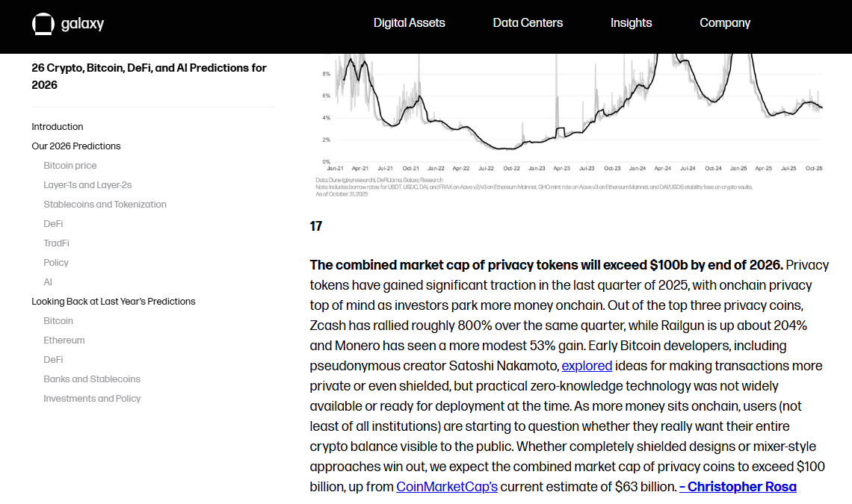Screen dimensions: 852x504
Task: Select the Introduction section
Action: coord(58,126)
